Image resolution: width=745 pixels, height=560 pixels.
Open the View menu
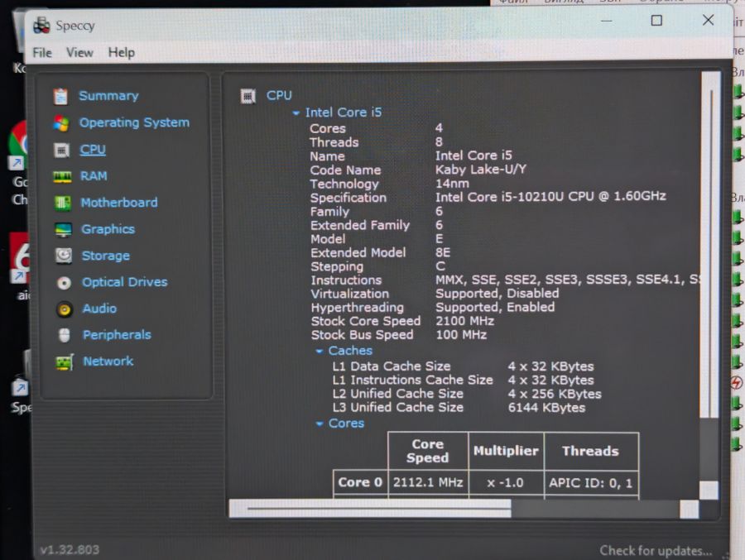tap(79, 53)
